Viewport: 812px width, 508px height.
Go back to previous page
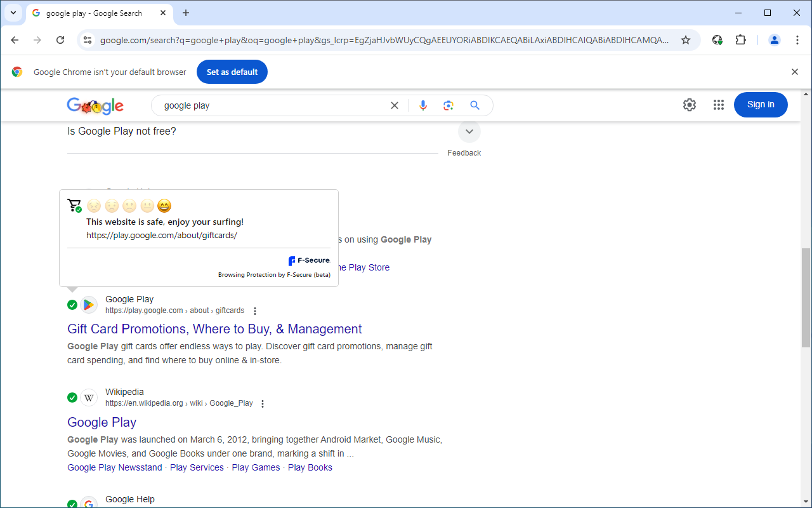[15, 40]
